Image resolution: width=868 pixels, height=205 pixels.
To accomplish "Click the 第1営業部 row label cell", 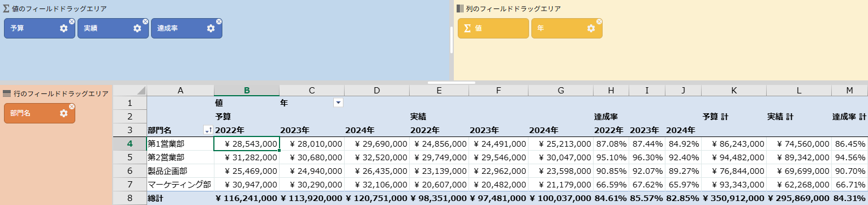I will coord(181,144).
